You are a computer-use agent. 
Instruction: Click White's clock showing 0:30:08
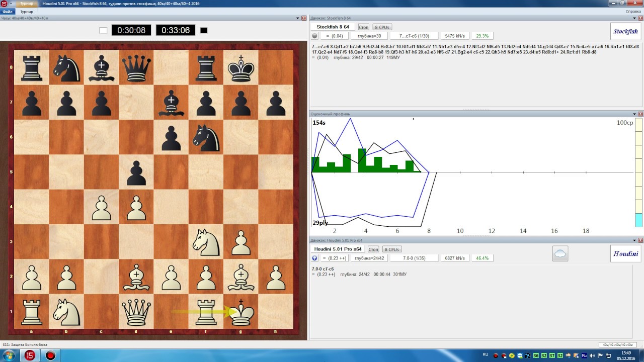[x=131, y=30]
